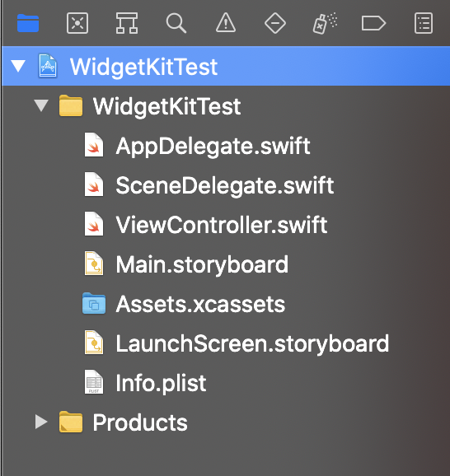This screenshot has width=450, height=476.
Task: Show the Issue navigator warning triangle
Action: [x=226, y=22]
